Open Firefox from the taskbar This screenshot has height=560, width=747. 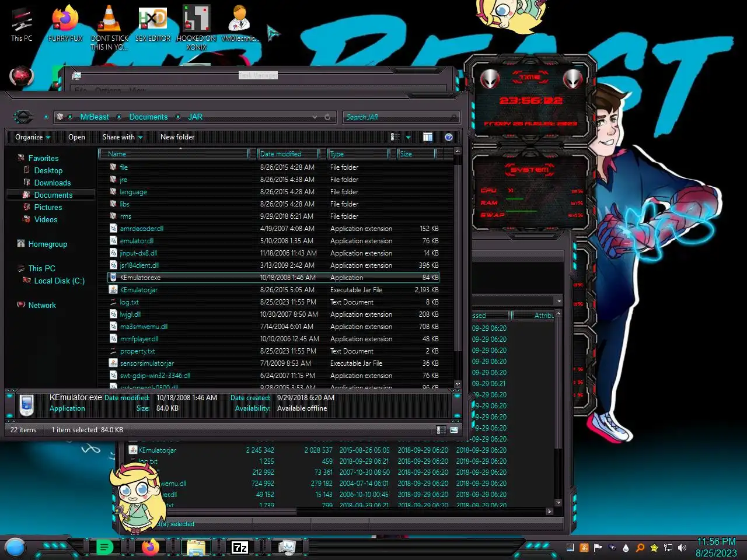151,547
